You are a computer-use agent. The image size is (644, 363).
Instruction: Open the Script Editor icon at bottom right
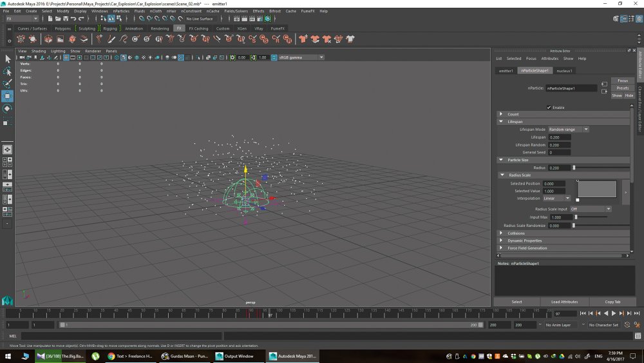point(638,336)
